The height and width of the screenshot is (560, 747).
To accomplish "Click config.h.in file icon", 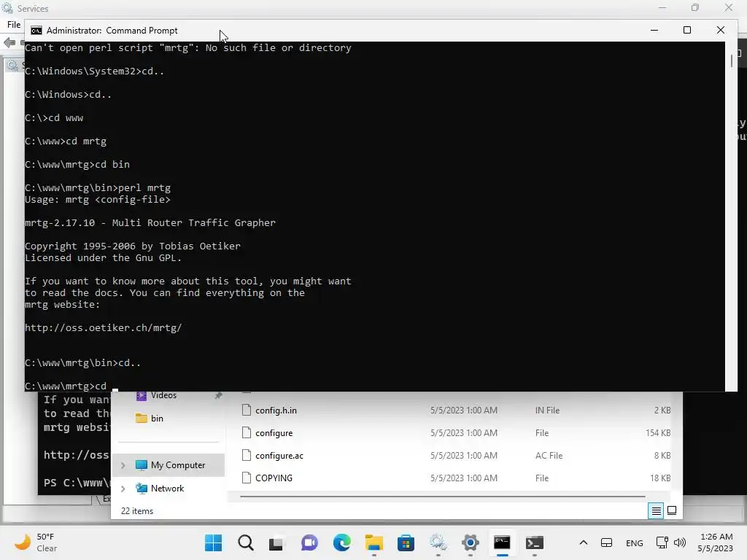I will (x=247, y=410).
